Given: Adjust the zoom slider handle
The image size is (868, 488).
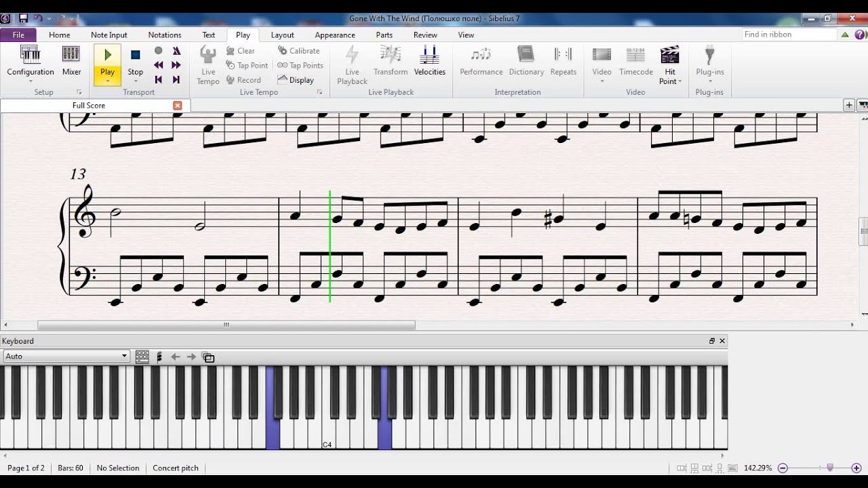Looking at the screenshot, I should tap(829, 468).
